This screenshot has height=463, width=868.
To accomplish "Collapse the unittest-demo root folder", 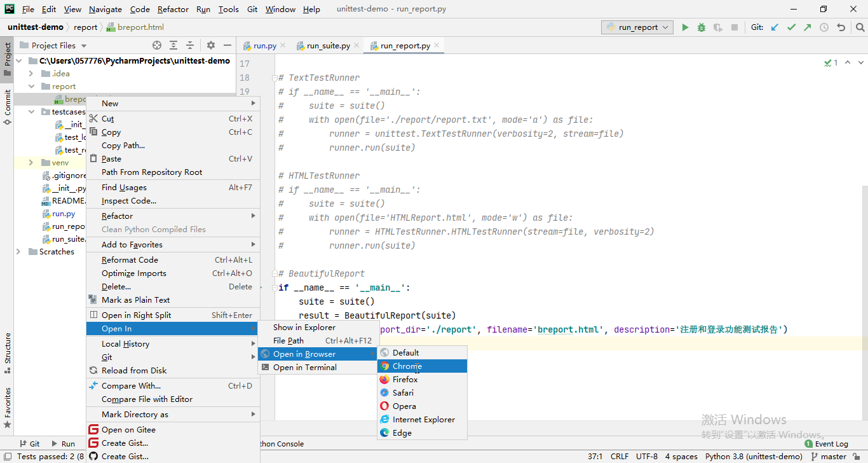I will 18,61.
